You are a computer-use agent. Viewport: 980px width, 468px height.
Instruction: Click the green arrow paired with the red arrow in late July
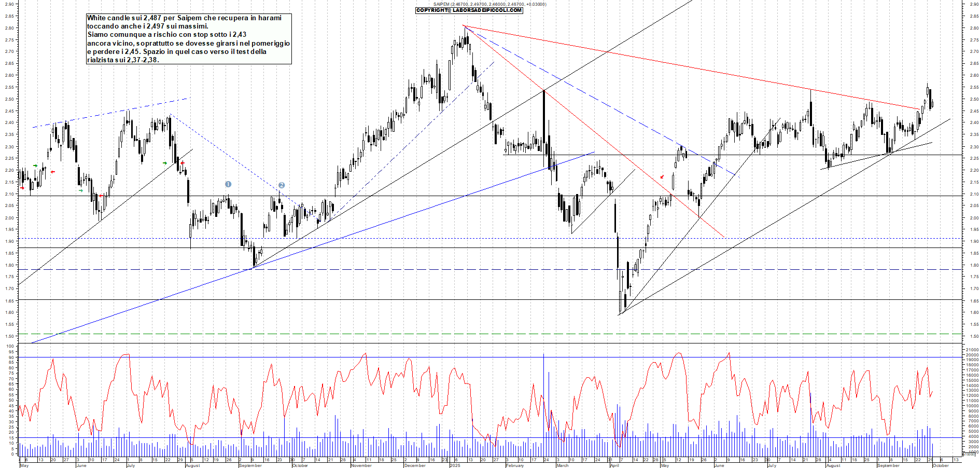point(165,163)
